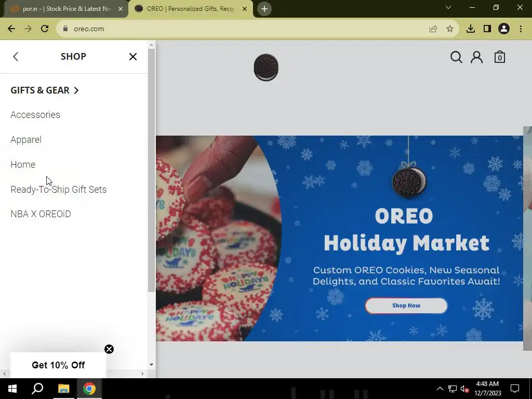
Task: Close the OREO tab
Action: 245,9
